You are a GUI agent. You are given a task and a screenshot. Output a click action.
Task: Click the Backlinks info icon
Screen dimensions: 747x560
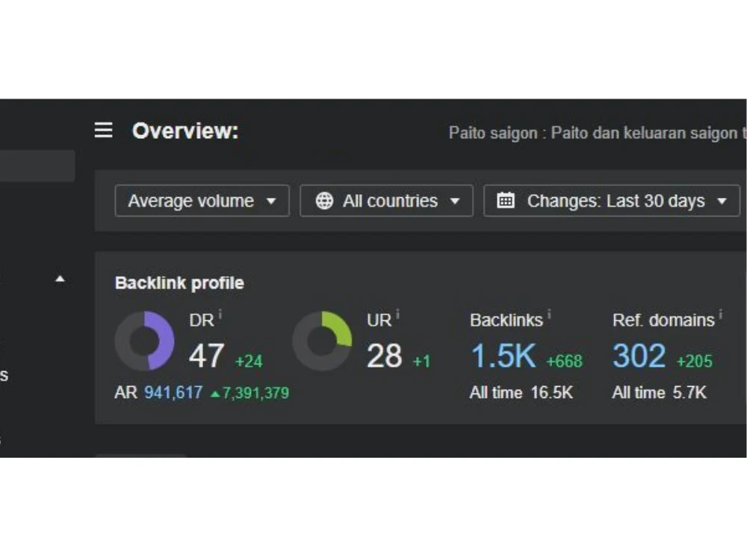(549, 315)
